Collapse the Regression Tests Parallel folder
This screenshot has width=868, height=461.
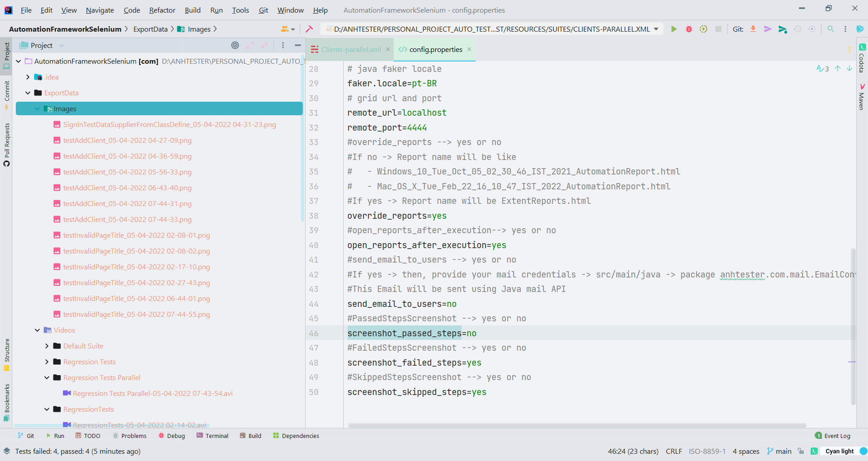point(47,377)
